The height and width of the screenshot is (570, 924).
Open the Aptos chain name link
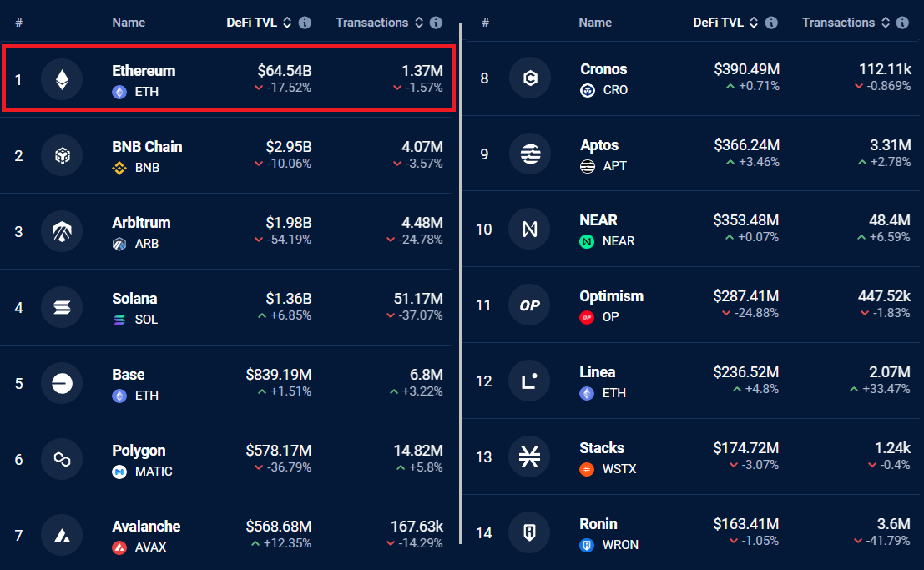tap(599, 145)
